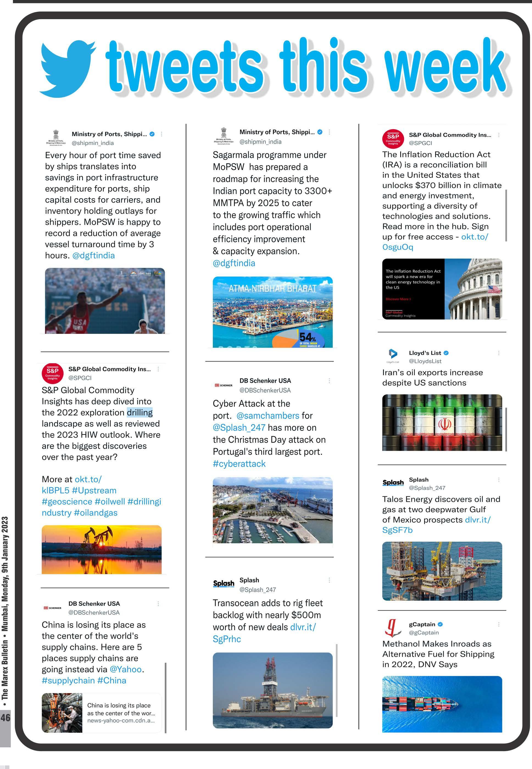The image size is (532, 769).
Task: Open more options on DB Schenker Cyber Attack tweet
Action: (329, 381)
